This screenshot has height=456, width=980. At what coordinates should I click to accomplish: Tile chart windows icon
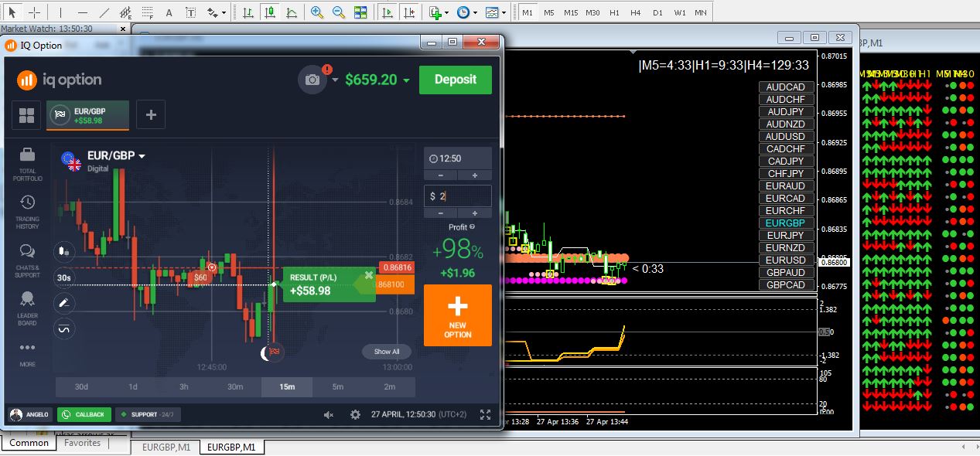coord(360,12)
